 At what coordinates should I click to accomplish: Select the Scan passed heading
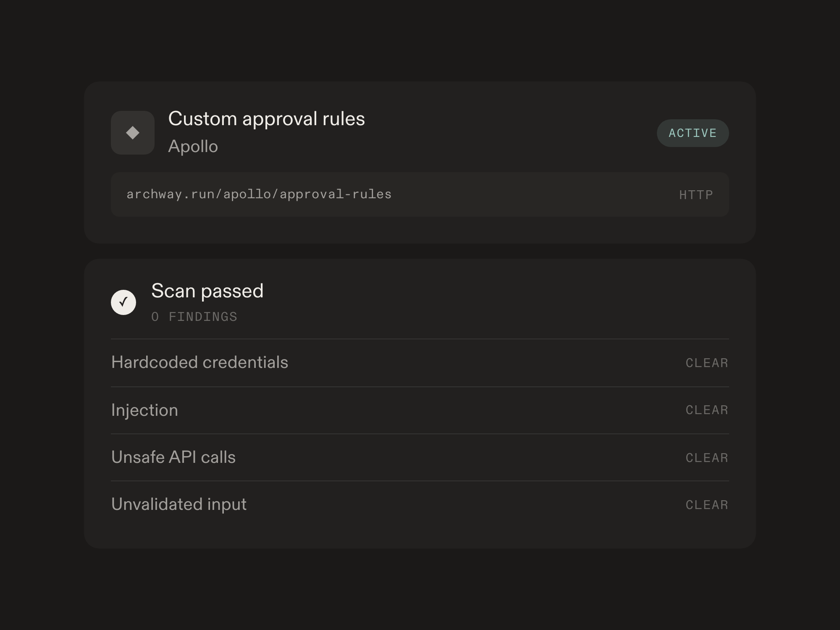(x=207, y=291)
